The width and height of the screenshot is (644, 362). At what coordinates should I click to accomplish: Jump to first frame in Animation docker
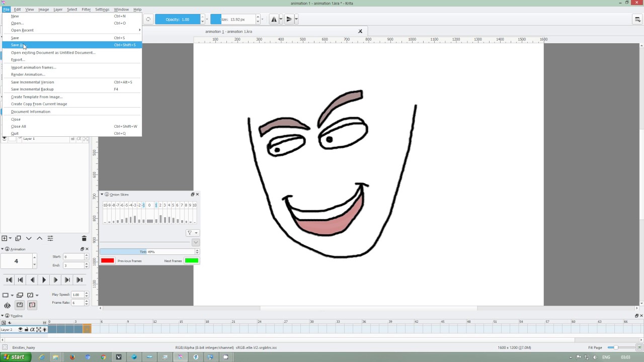click(9, 280)
